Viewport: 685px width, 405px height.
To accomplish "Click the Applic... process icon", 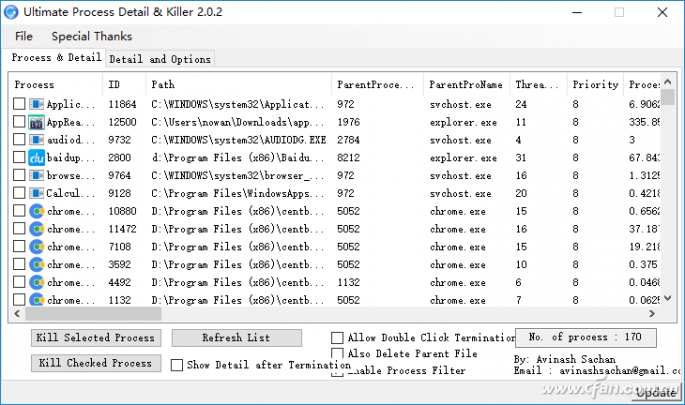I will (x=37, y=104).
